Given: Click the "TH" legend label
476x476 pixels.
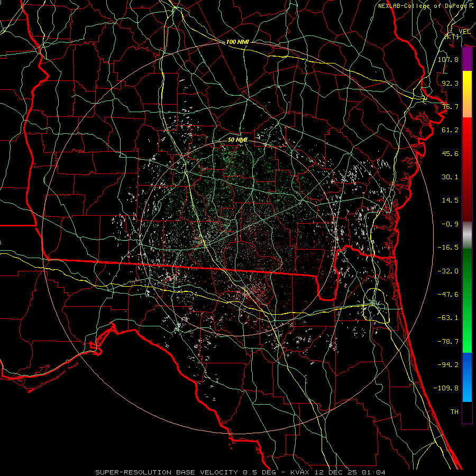Looking at the screenshot, I should (454, 412).
